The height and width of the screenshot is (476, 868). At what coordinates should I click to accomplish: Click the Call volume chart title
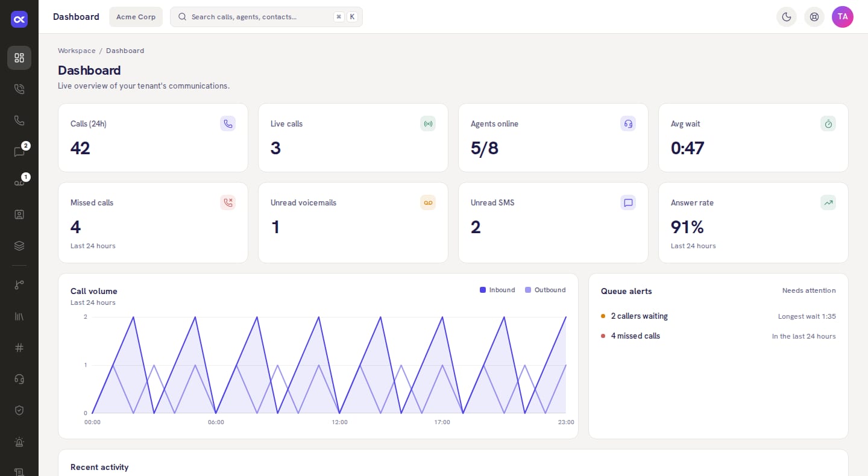coord(94,291)
